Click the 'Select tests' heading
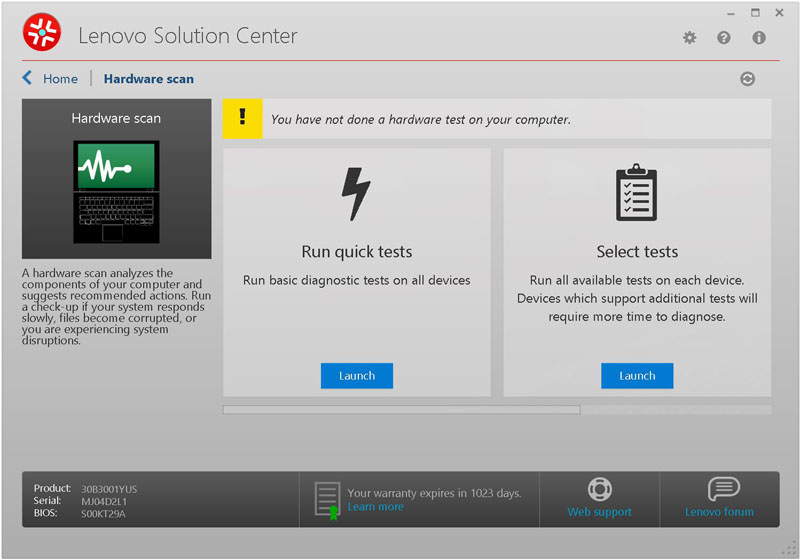800x560 pixels. (x=637, y=252)
